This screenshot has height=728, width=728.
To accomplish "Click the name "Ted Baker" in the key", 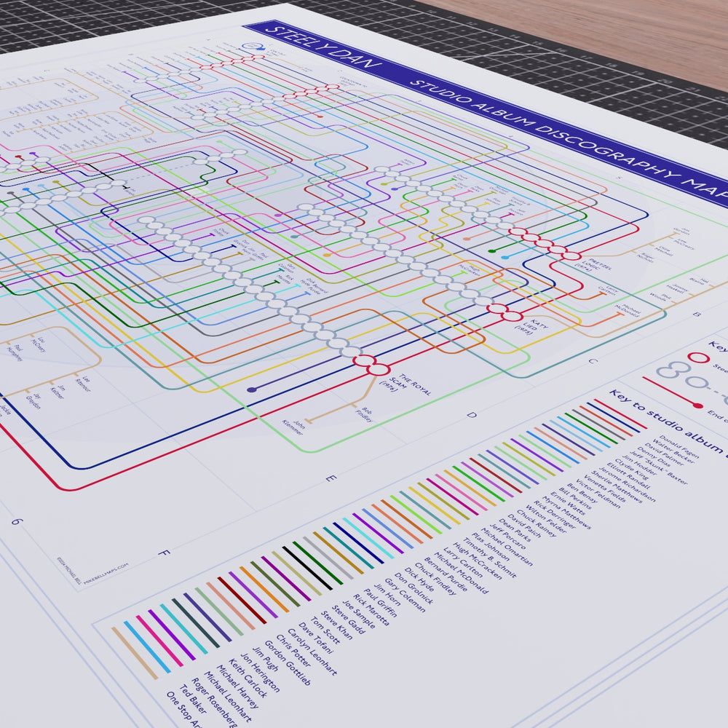I will (x=192, y=700).
